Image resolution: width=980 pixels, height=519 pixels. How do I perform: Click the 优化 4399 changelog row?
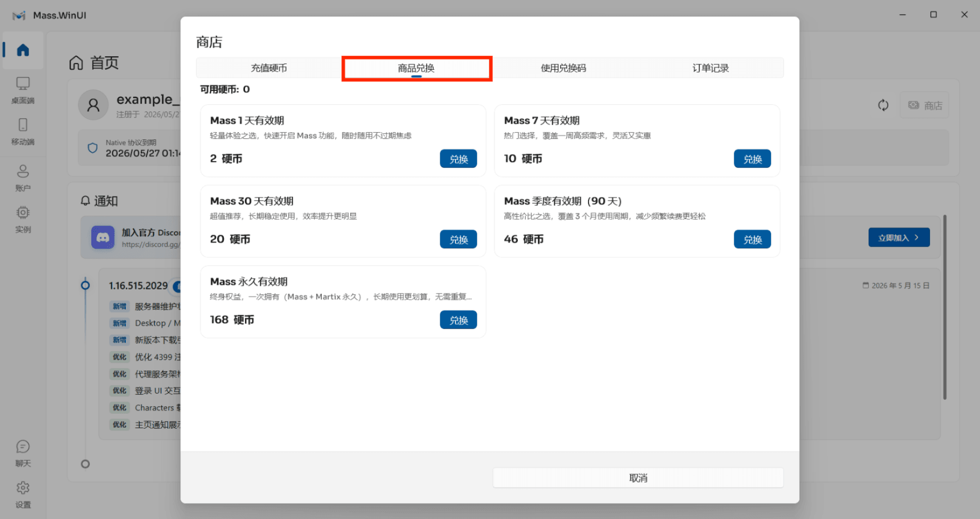tap(145, 357)
